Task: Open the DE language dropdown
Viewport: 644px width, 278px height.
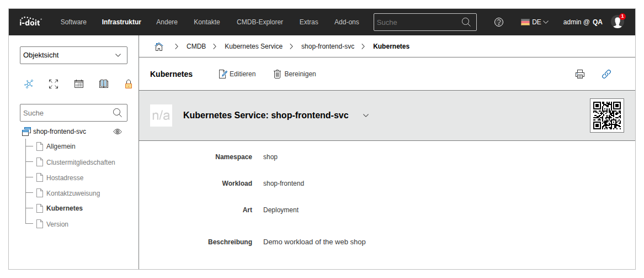Action: 535,22
